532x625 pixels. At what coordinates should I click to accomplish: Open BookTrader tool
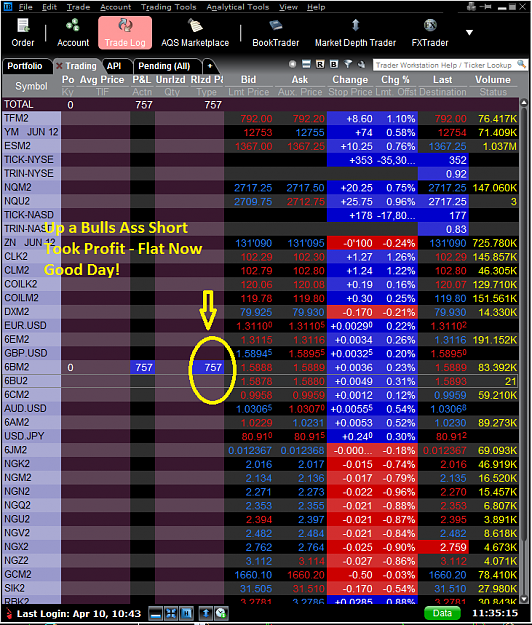pyautogui.click(x=275, y=33)
